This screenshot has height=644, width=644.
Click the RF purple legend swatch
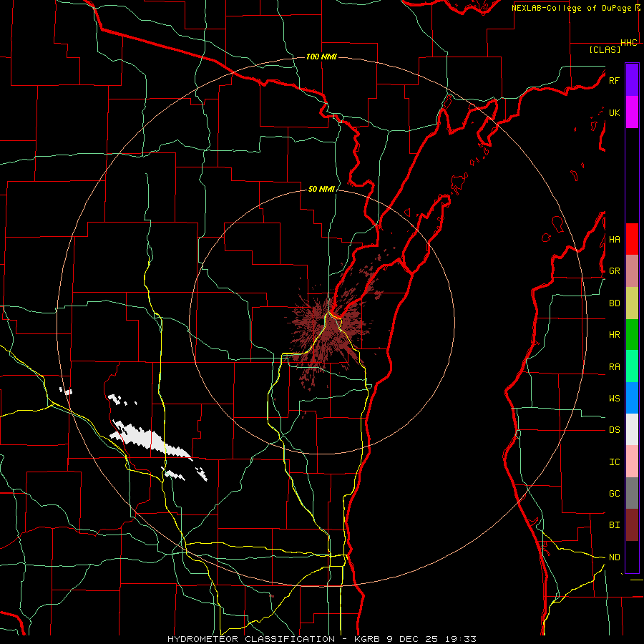(632, 80)
